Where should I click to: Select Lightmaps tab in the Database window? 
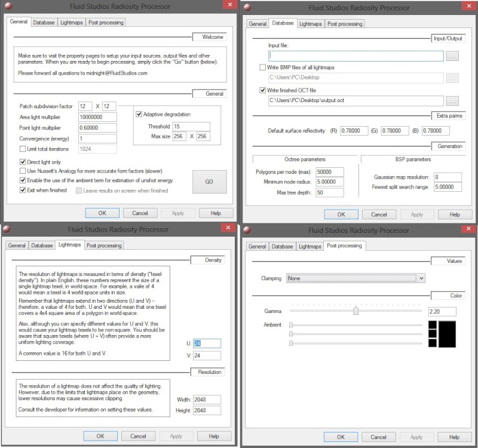click(x=310, y=24)
